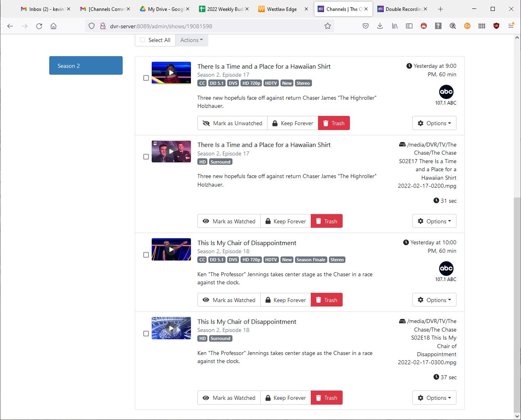Click the ABC channel logo for Episode 17
This screenshot has width=521, height=420.
point(446,92)
